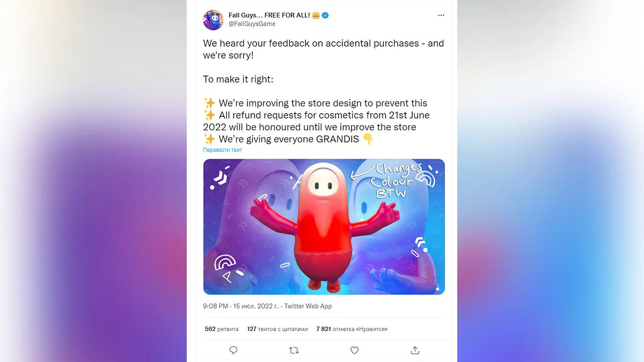Share the tweet using upload icon
644x362 pixels.
click(x=415, y=350)
